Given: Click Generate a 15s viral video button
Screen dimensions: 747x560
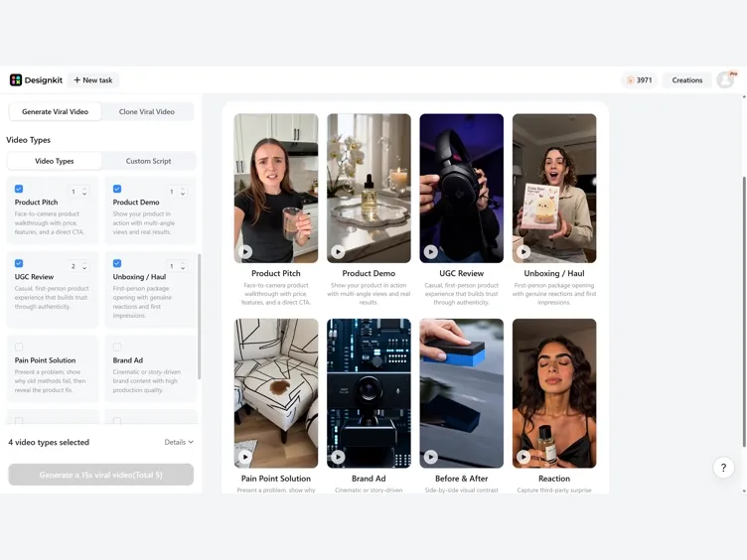Looking at the screenshot, I should (101, 475).
